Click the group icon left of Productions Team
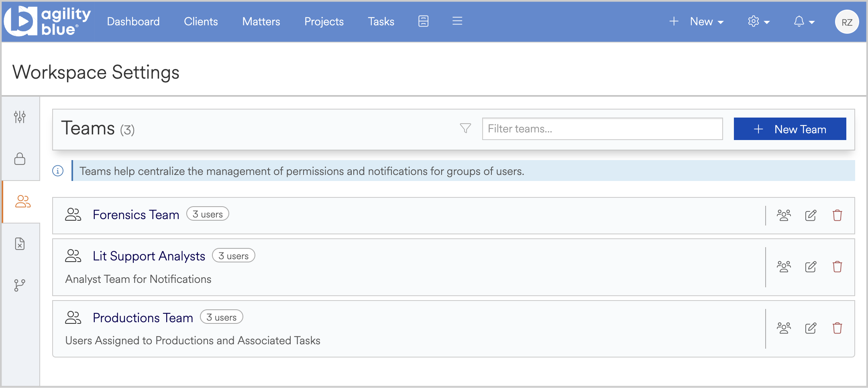868x388 pixels. point(73,318)
